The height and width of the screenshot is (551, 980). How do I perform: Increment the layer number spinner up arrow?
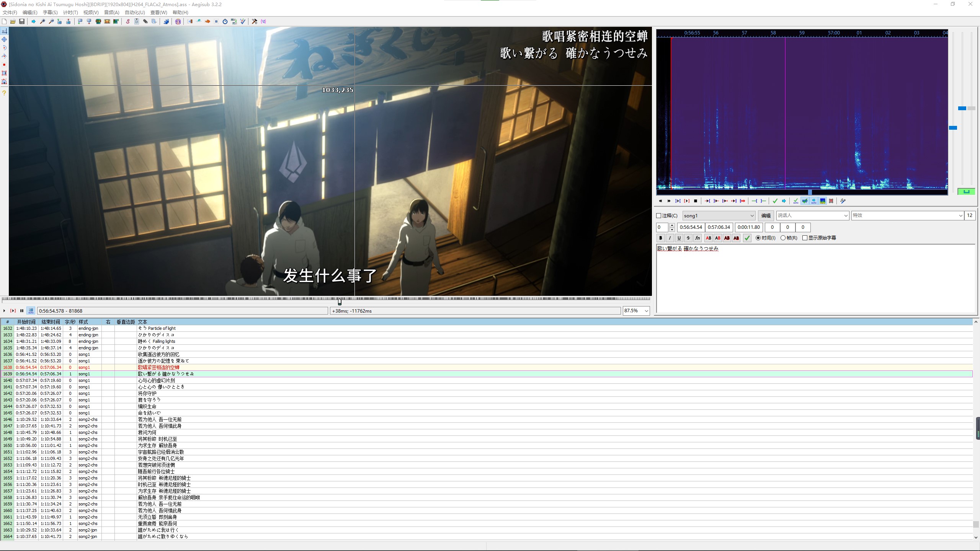coord(672,225)
